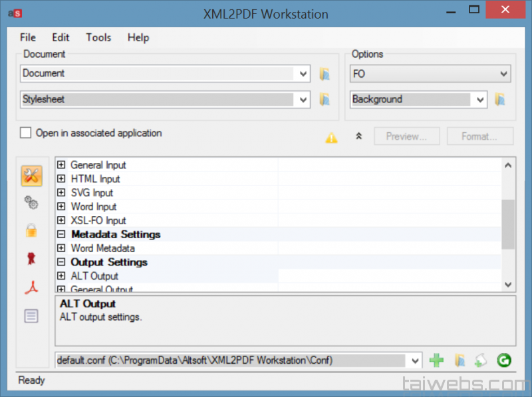Viewport: 532px width, 397px height.
Task: Click the Preview button
Action: coord(406,136)
